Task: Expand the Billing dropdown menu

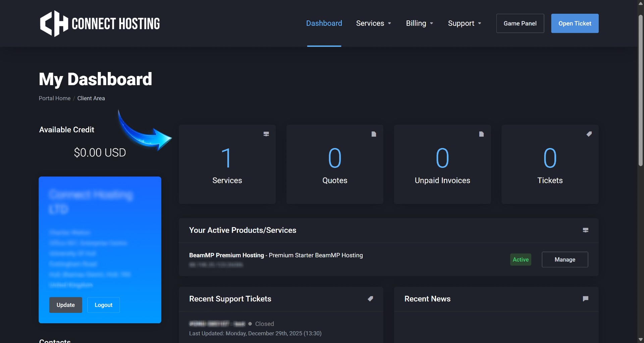Action: point(419,23)
